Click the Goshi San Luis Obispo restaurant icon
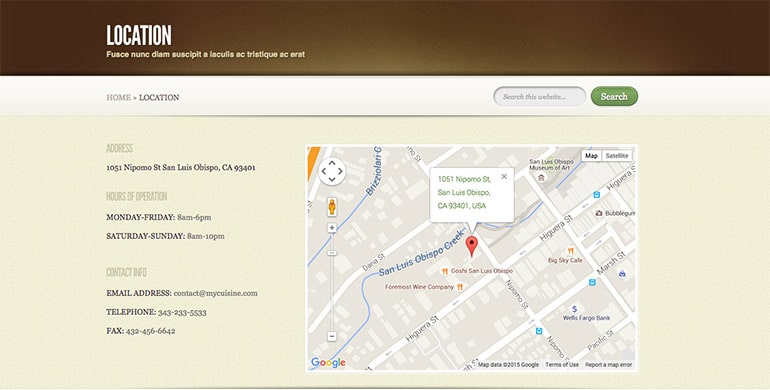The width and height of the screenshot is (770, 390). (444, 271)
